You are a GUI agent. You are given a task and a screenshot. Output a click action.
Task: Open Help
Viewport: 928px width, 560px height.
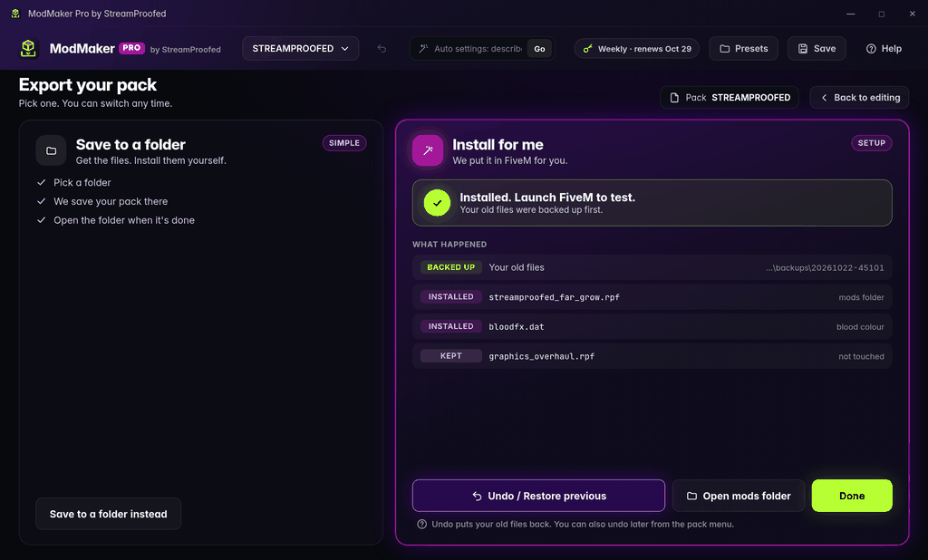pos(884,49)
